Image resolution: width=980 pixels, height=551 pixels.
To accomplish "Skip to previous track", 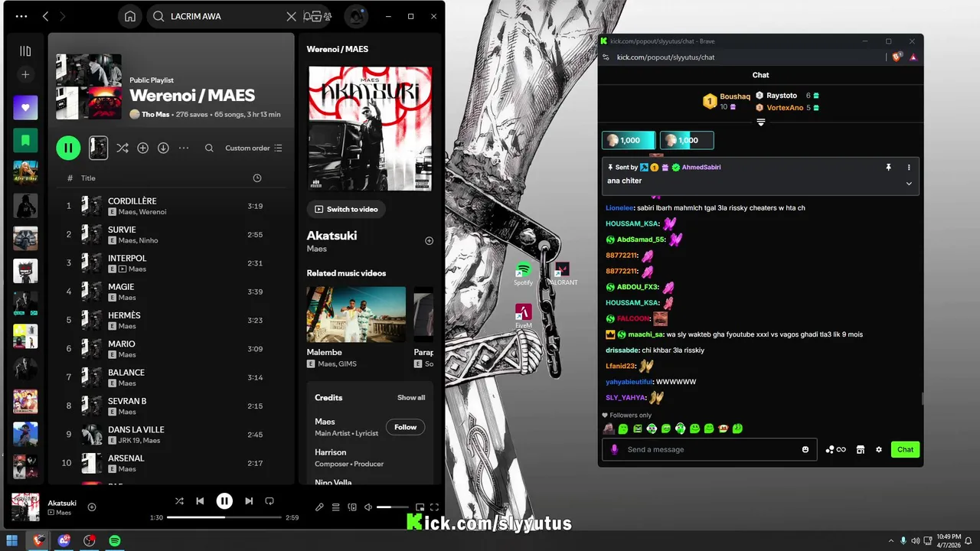I will [200, 501].
